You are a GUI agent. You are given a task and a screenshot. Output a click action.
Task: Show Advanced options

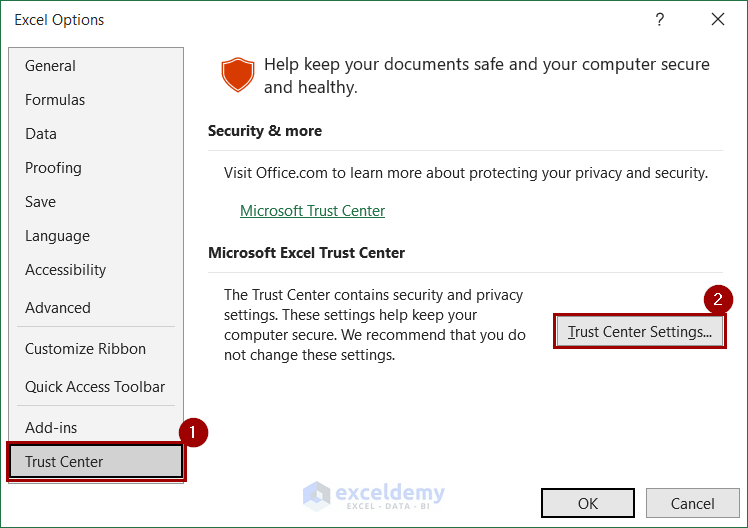(58, 308)
